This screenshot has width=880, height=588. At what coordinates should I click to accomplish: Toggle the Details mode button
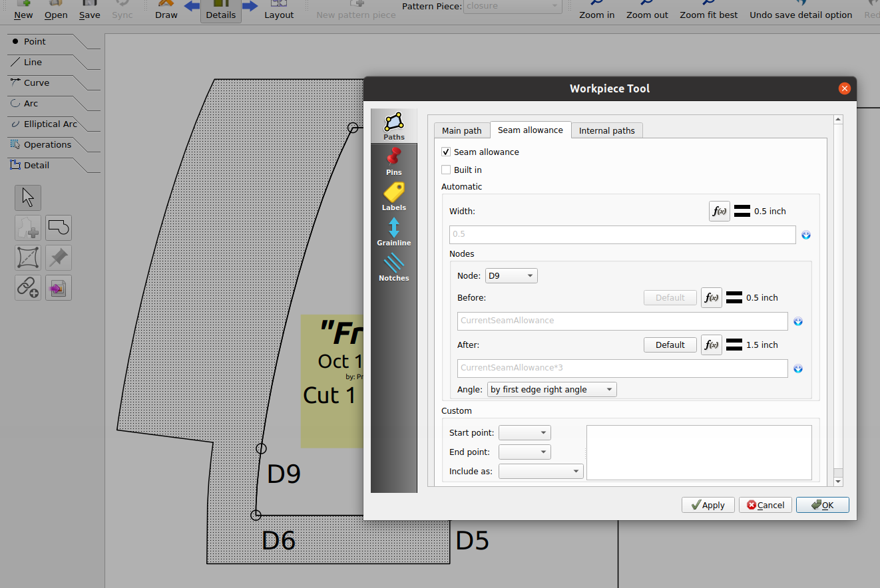[221, 10]
